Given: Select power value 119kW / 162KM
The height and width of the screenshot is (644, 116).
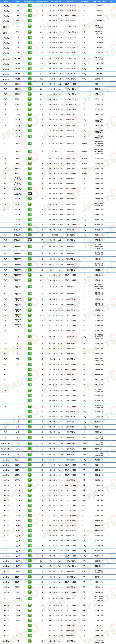Looking at the screenshot, I should point(70,526).
